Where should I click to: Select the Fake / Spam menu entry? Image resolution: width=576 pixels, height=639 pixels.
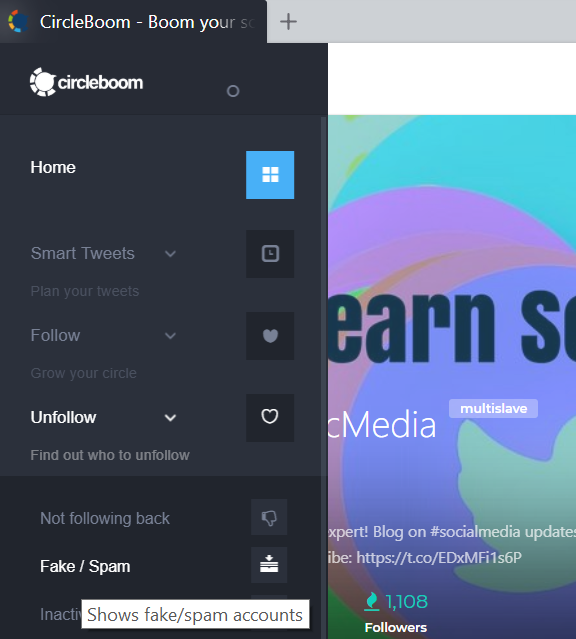tap(85, 566)
